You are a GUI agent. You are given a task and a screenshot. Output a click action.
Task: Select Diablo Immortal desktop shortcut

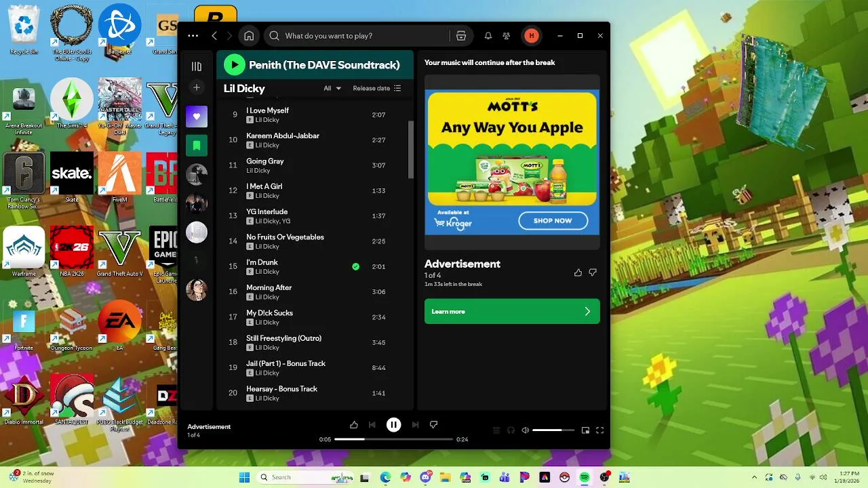[24, 400]
